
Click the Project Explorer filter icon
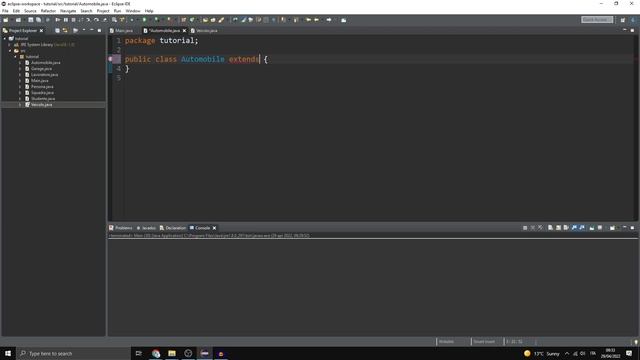(76, 31)
